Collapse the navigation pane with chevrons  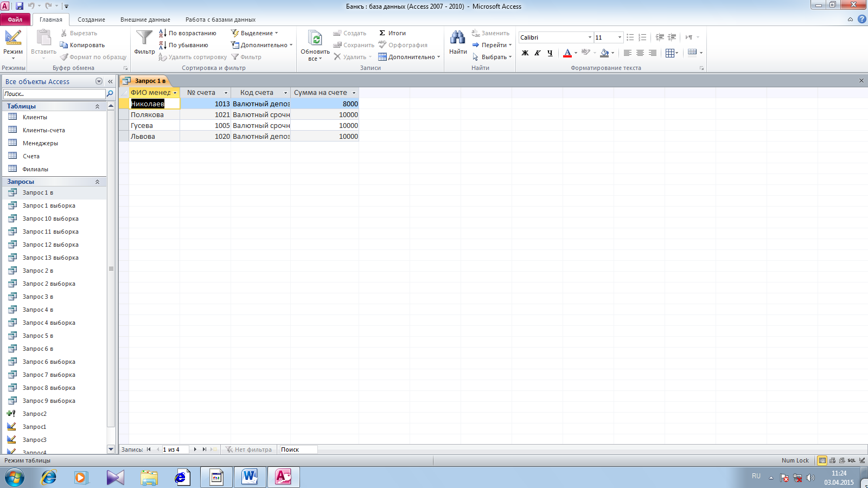click(110, 81)
